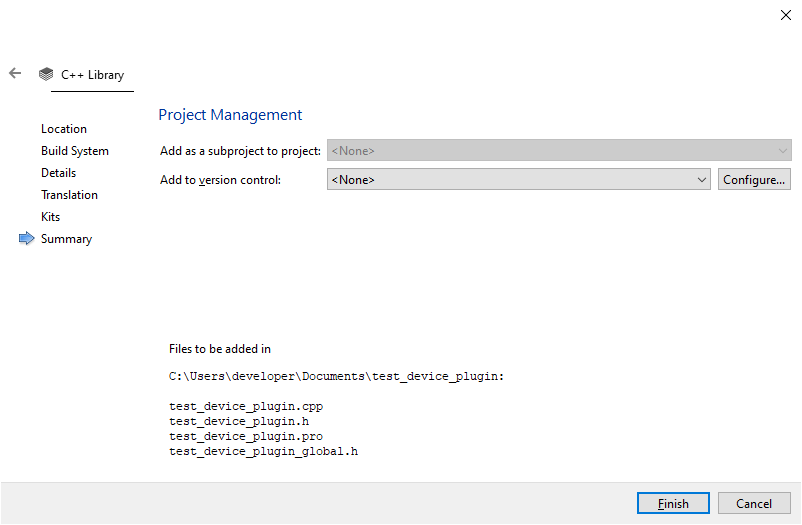Expand the version control chevron arrow
Image resolution: width=802 pixels, height=525 pixels.
(x=701, y=180)
